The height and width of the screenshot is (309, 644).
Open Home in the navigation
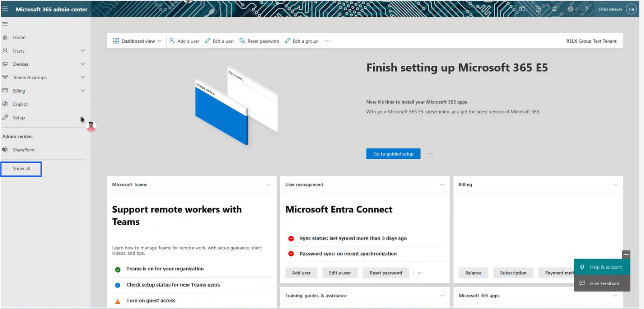coord(19,37)
